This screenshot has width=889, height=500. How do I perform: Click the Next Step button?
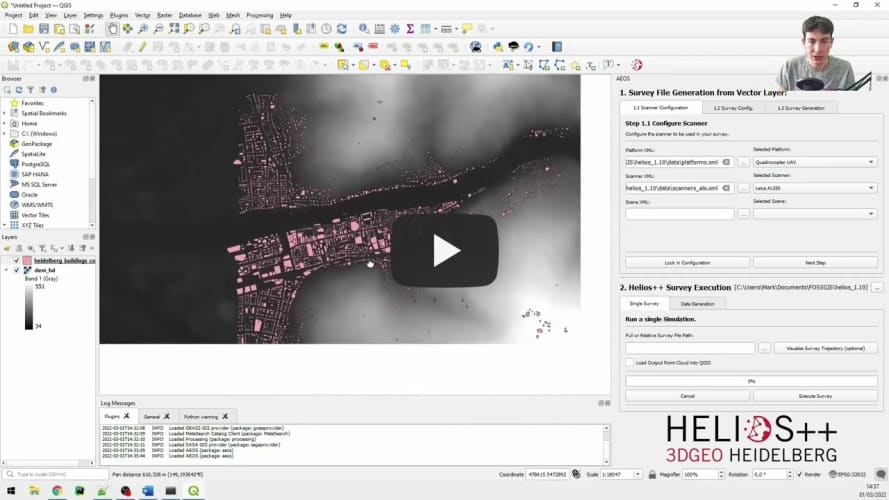815,263
